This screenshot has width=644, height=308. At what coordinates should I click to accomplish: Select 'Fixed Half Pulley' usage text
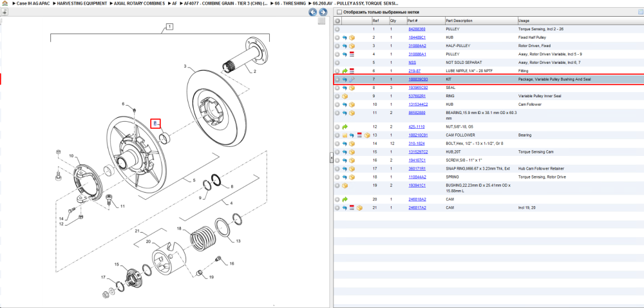coord(533,38)
